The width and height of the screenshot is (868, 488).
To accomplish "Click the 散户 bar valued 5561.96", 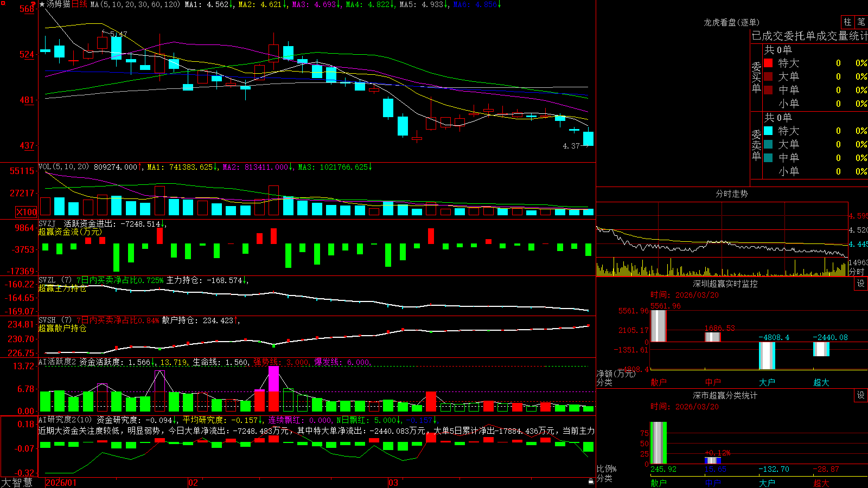I will [658, 326].
